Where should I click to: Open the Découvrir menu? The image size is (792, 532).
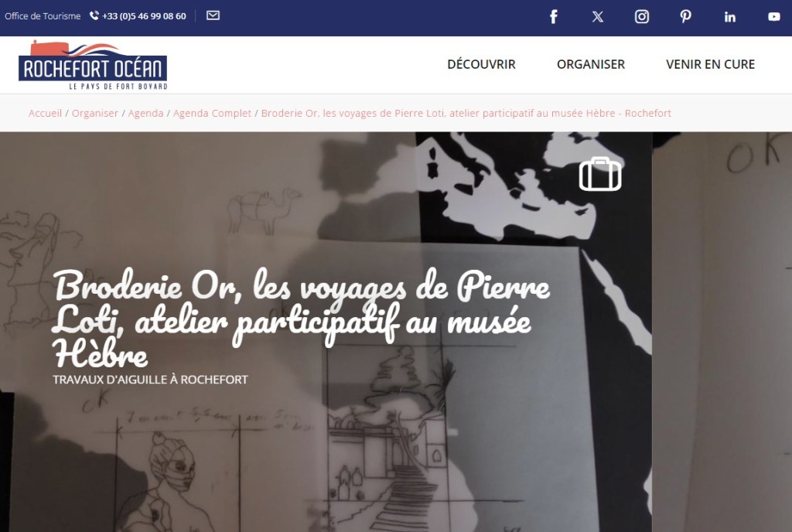pyautogui.click(x=481, y=64)
